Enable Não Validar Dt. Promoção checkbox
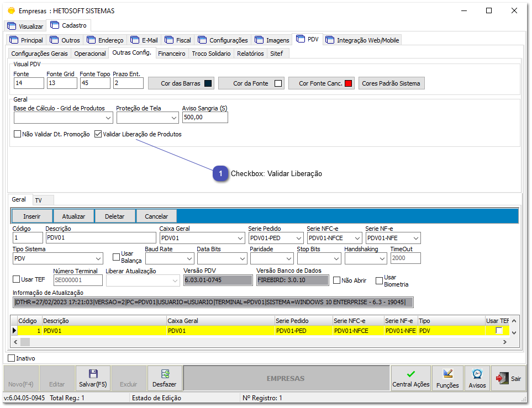The width and height of the screenshot is (532, 408). click(x=17, y=134)
